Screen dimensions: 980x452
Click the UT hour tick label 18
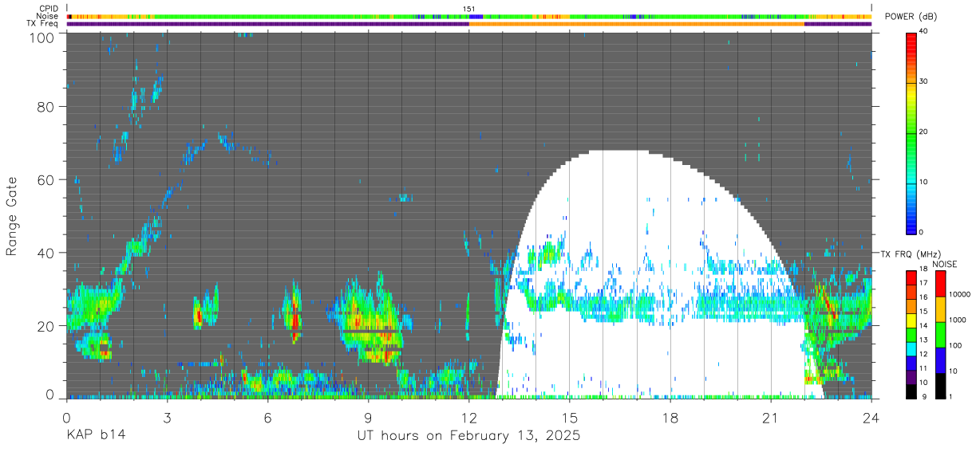tap(670, 418)
